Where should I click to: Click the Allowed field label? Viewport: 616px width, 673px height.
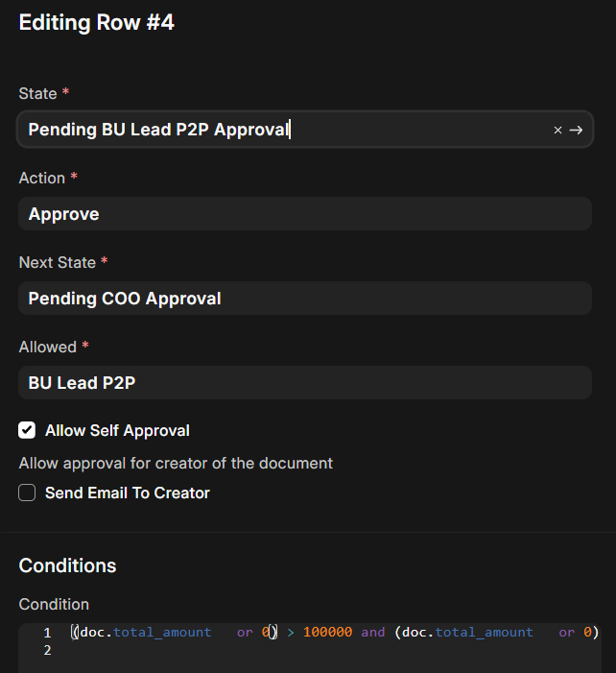click(x=47, y=347)
